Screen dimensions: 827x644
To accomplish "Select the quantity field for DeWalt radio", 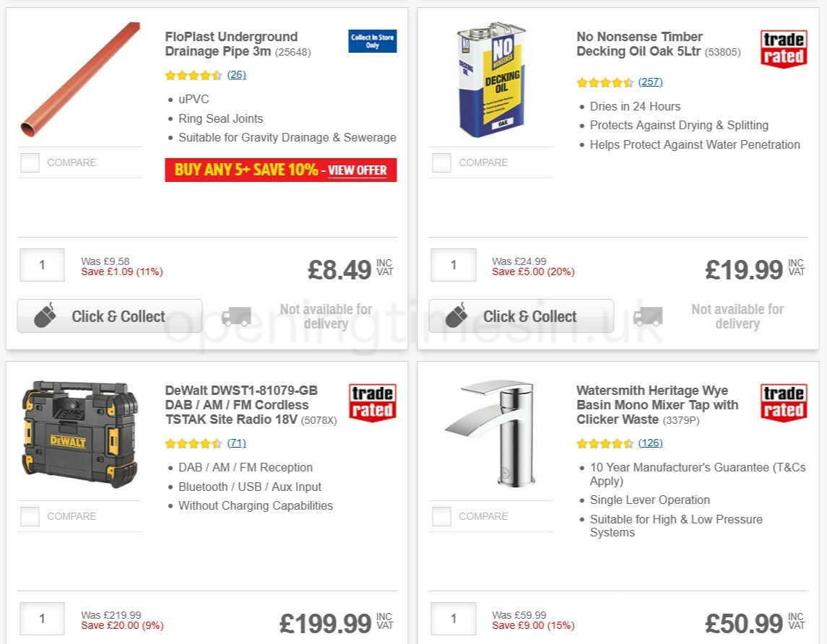I will click(x=41, y=619).
